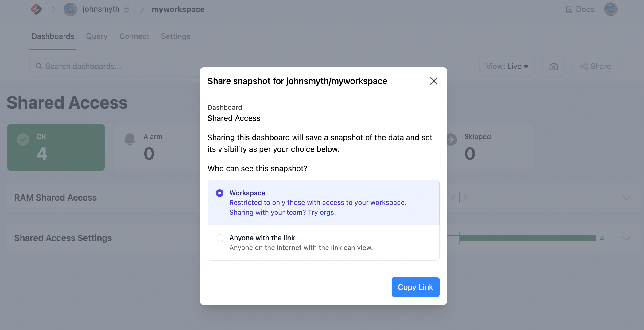Select the Workspace visibility radio option
This screenshot has height=330, width=644.
219,193
